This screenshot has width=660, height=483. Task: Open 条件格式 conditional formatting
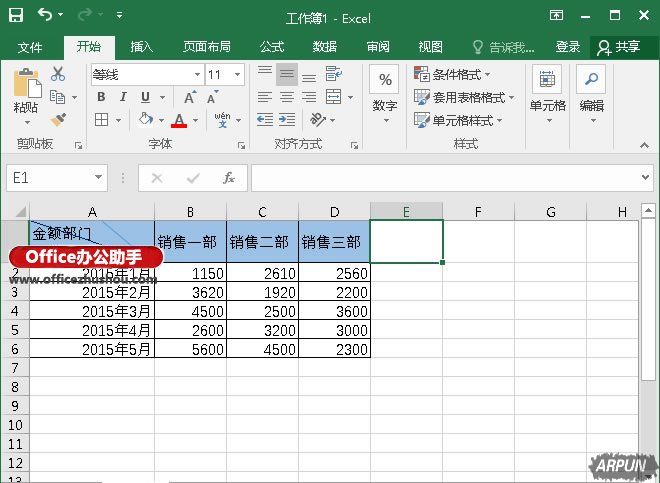tap(452, 75)
